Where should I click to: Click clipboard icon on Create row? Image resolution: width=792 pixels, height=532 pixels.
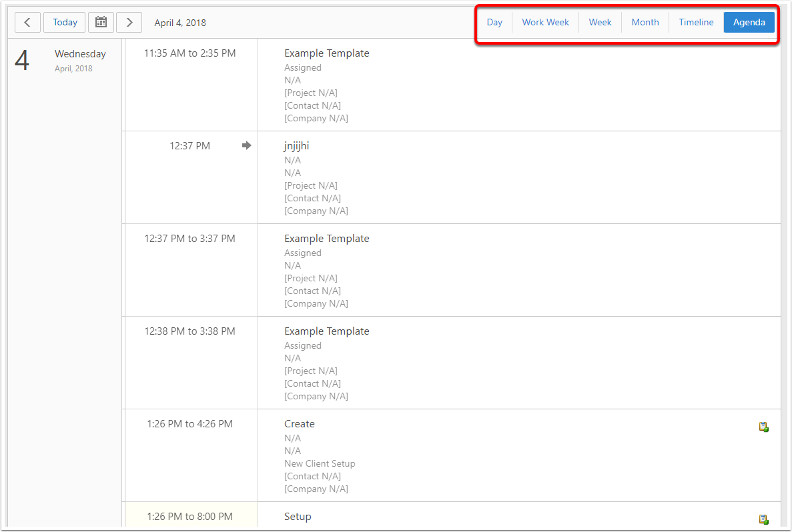[764, 427]
